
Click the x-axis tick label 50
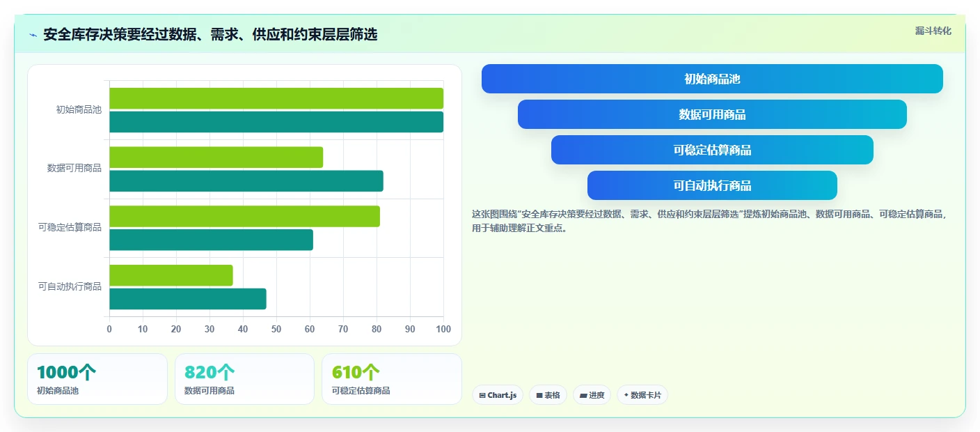click(x=276, y=329)
